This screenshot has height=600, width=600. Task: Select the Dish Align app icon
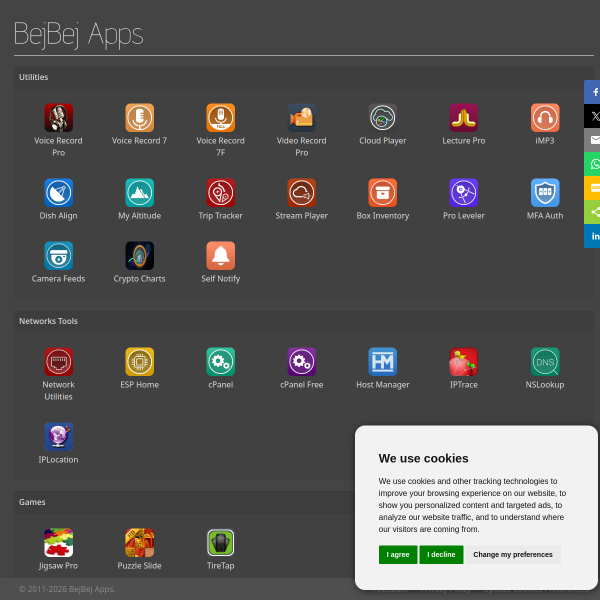click(x=59, y=192)
